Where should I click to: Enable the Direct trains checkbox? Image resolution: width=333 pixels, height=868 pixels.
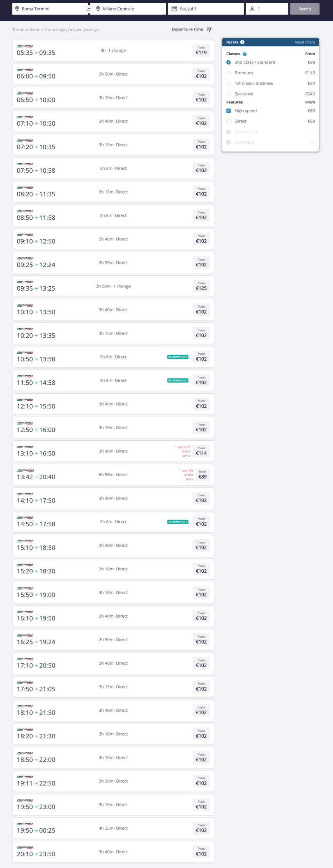click(229, 121)
